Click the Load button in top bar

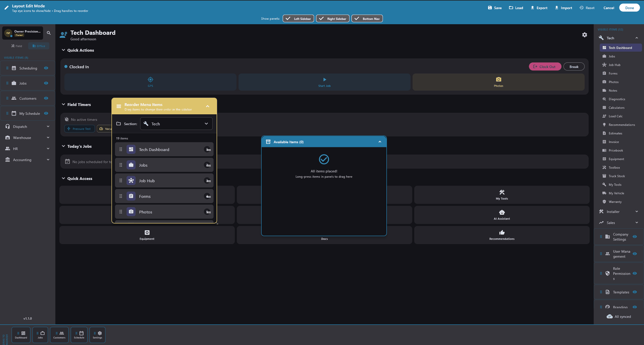516,8
